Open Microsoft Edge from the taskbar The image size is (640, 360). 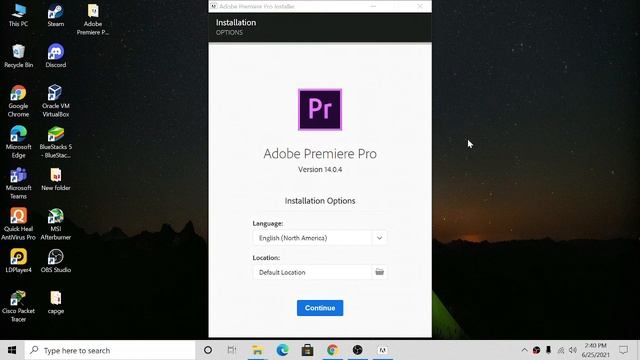point(282,350)
